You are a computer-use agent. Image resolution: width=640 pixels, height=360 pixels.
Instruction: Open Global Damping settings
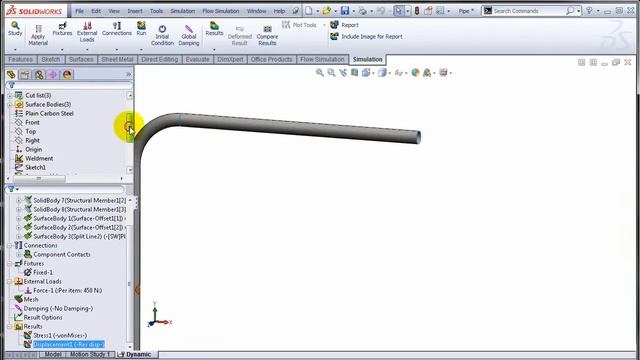point(189,35)
